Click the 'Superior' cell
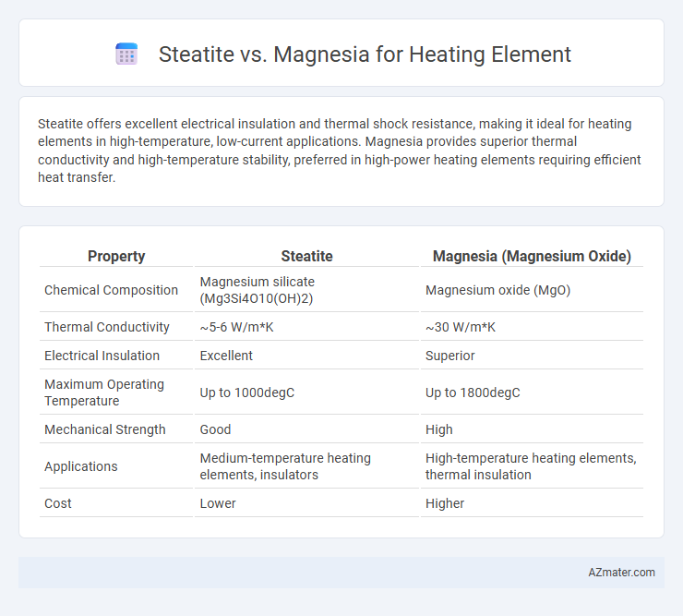This screenshot has height=616, width=683. pos(450,356)
